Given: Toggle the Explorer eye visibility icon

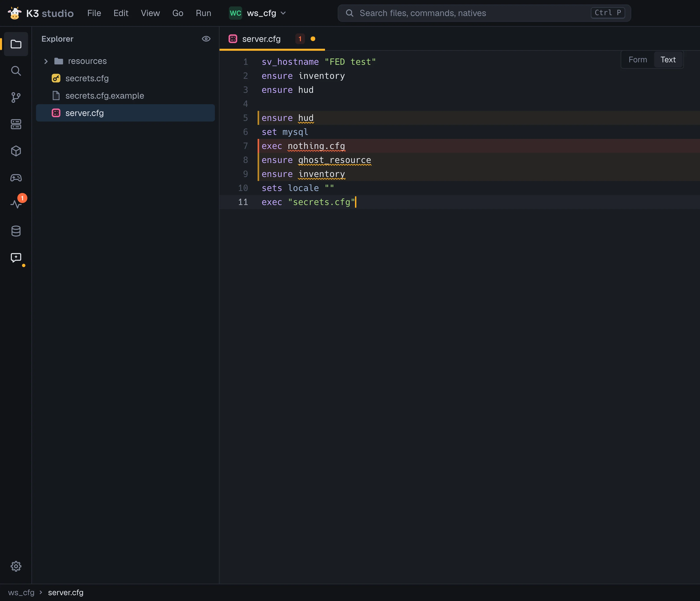Looking at the screenshot, I should [x=206, y=39].
